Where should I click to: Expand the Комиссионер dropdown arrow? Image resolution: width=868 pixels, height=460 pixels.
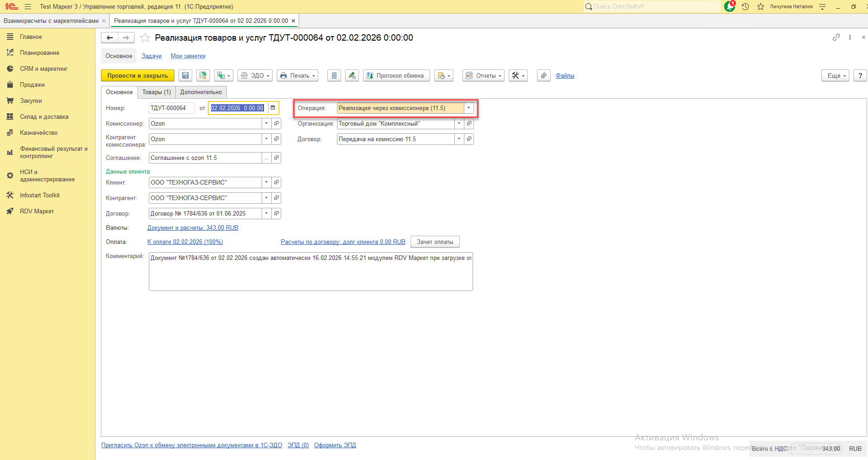coord(267,124)
